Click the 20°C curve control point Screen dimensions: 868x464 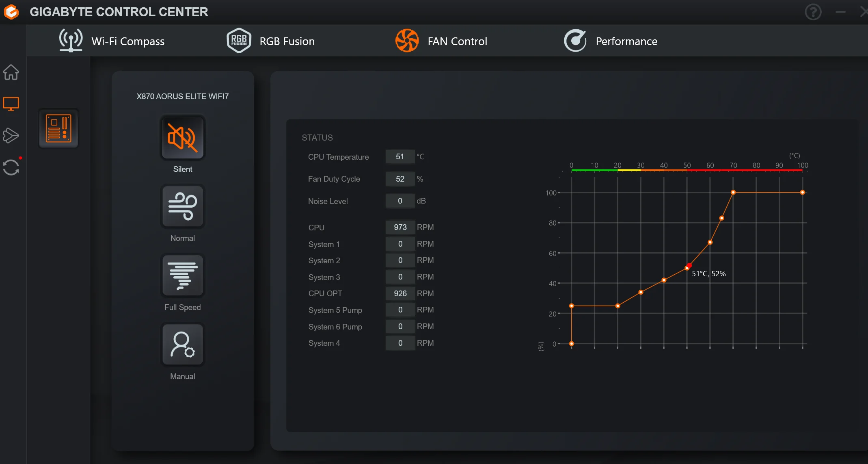tap(618, 306)
